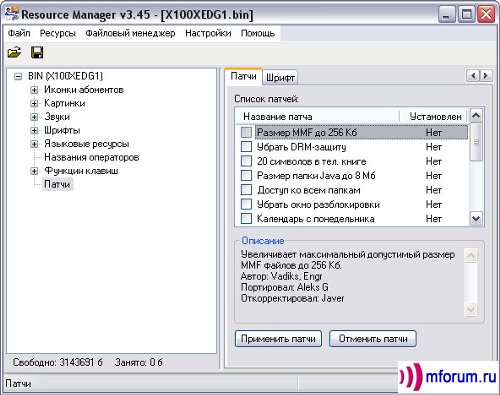Select Иконки абонентов tree label

[x=84, y=90]
